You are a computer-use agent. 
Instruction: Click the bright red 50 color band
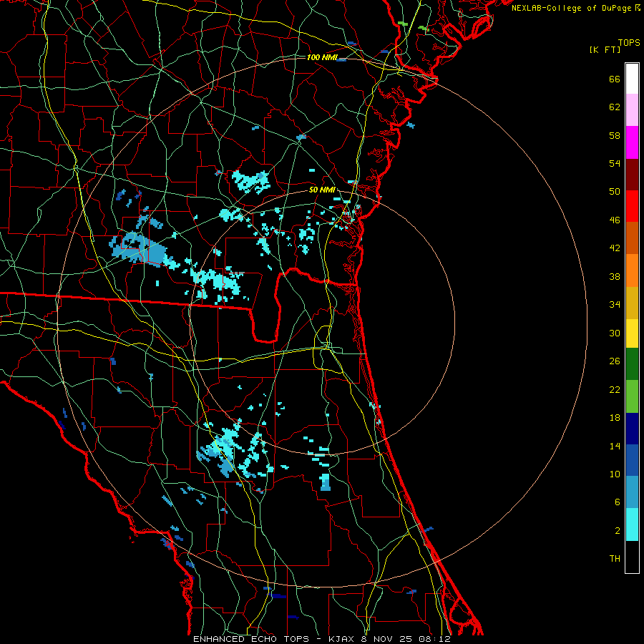click(632, 206)
